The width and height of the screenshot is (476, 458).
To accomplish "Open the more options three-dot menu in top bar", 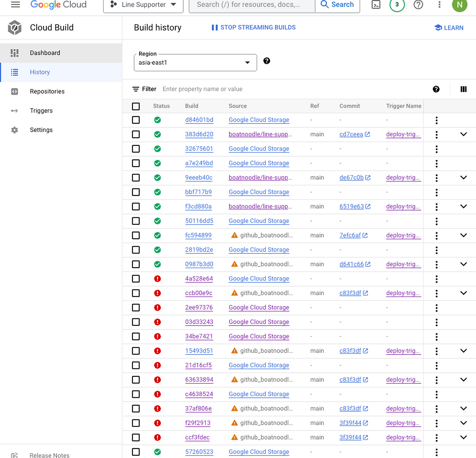I will 439,4.
